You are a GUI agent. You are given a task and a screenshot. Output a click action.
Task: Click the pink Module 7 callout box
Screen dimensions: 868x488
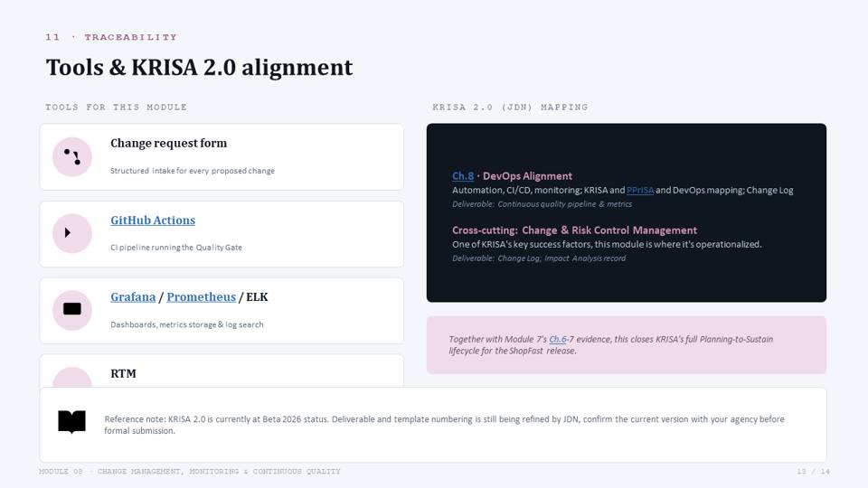(x=626, y=344)
